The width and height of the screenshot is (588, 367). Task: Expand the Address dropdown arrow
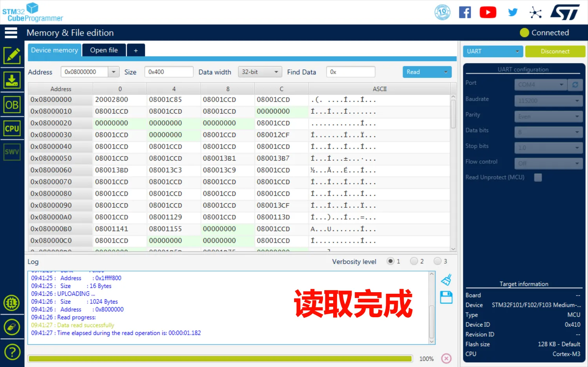coord(114,72)
